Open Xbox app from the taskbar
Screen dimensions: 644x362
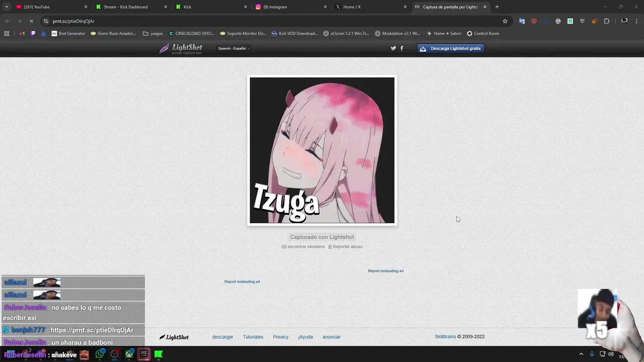(129, 354)
